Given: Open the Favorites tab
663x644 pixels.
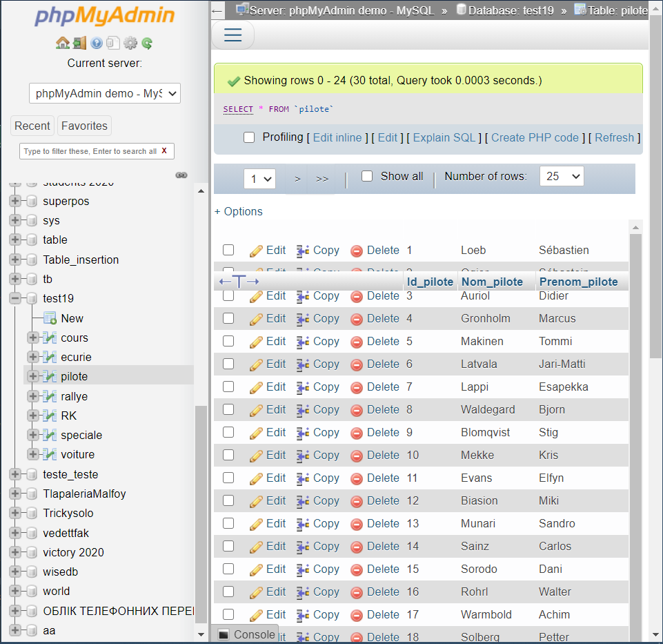Looking at the screenshot, I should (x=84, y=126).
